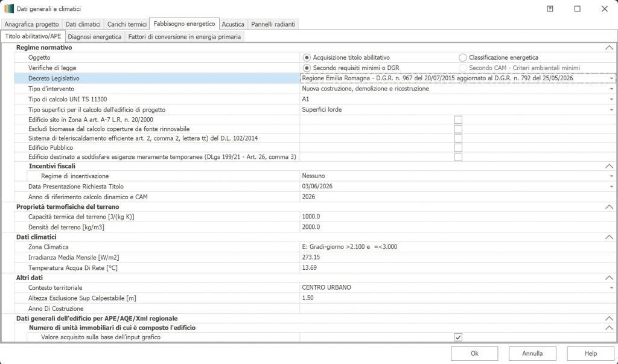This screenshot has height=364, width=618.
Task: Click Temperatura Acqua Di Rete value 13.69
Action: click(457, 268)
